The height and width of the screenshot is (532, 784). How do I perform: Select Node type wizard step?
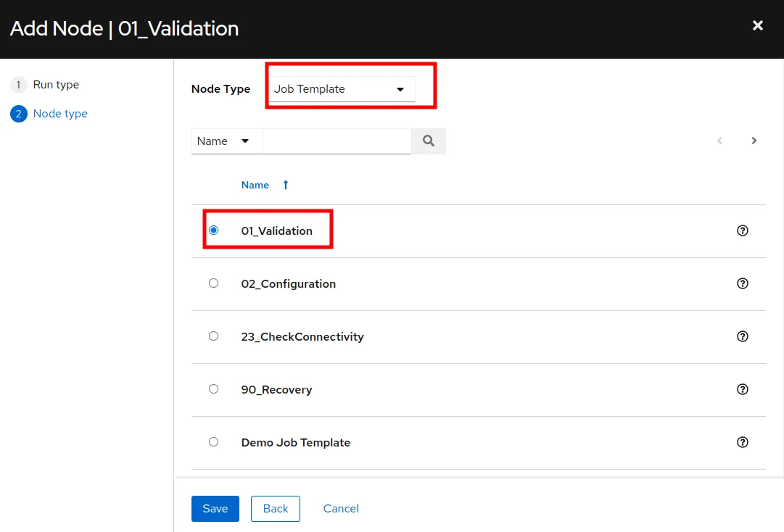[x=60, y=114]
